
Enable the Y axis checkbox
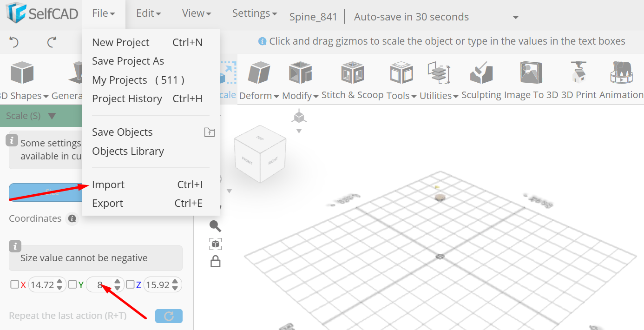click(72, 284)
